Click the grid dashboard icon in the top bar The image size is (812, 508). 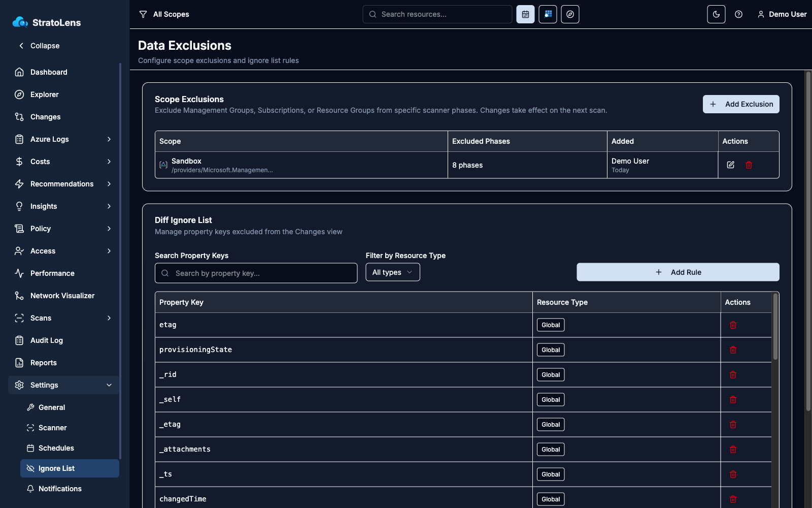tap(548, 14)
